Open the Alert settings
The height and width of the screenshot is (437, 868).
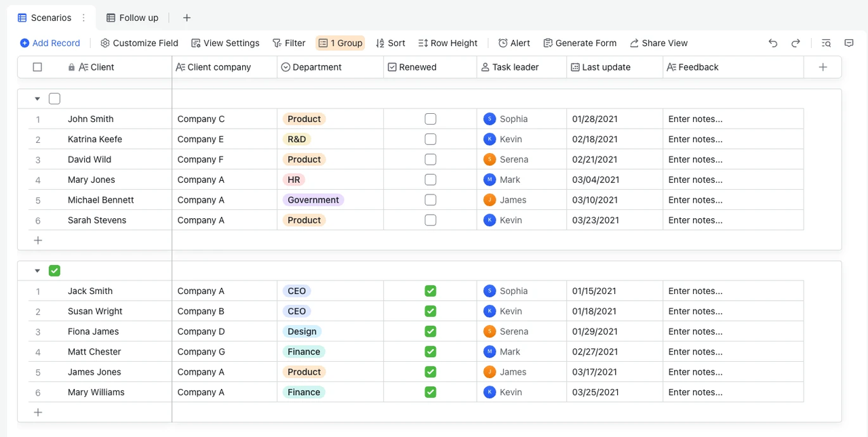[514, 43]
